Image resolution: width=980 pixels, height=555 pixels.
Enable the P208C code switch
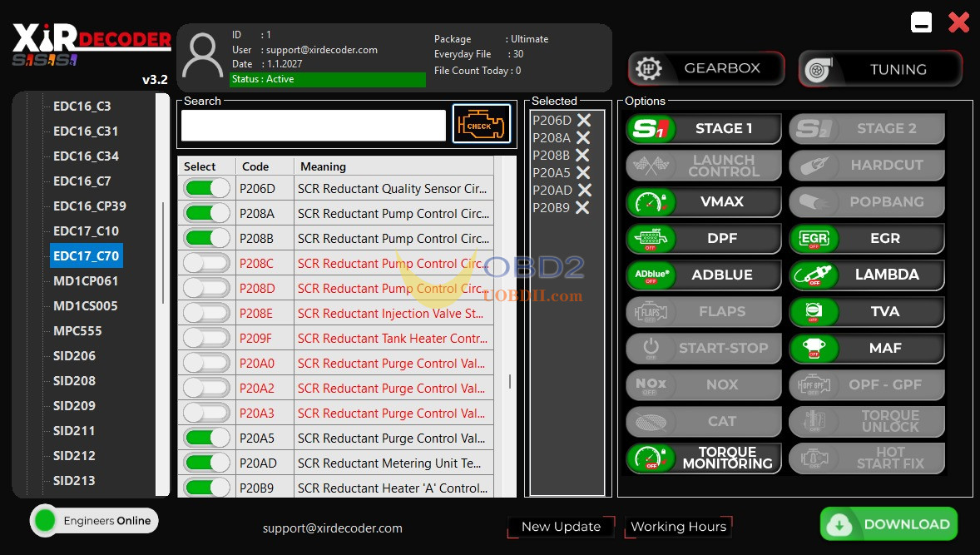coord(207,264)
